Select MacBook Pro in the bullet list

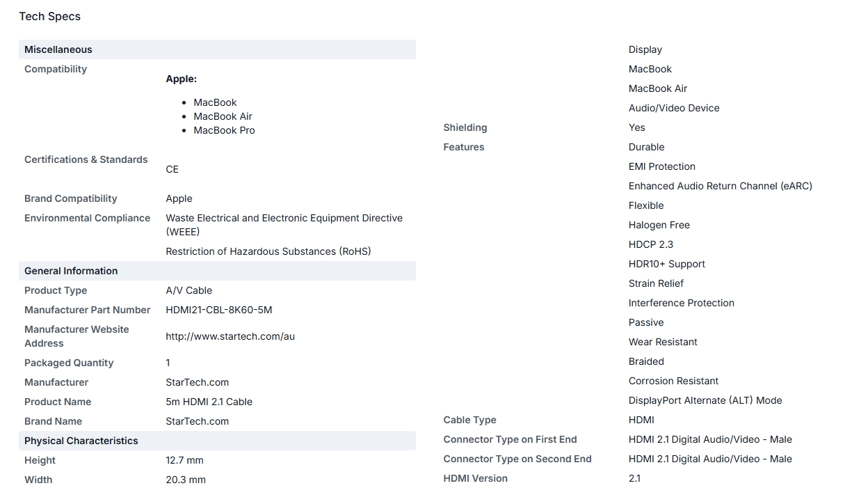[x=224, y=130]
